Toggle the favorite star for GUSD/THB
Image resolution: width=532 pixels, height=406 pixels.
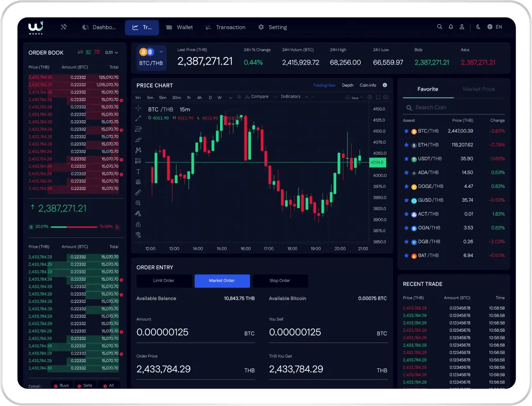click(x=406, y=200)
